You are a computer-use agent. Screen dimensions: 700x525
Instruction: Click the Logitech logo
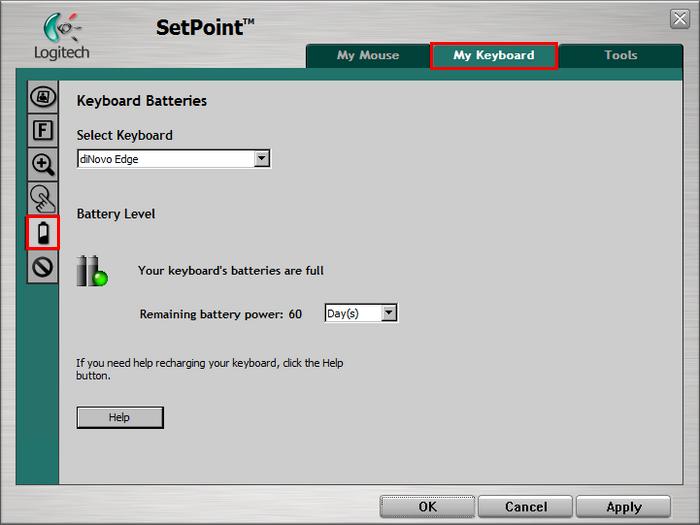click(62, 37)
